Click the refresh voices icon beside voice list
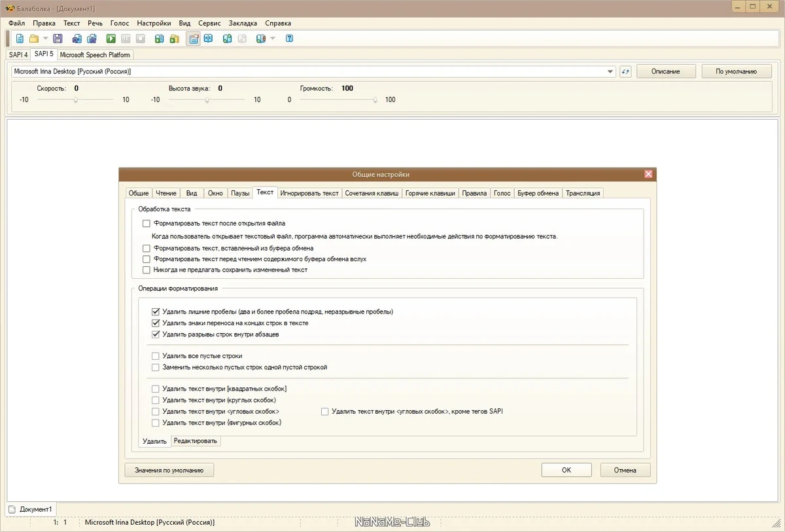The image size is (785, 532). [625, 71]
